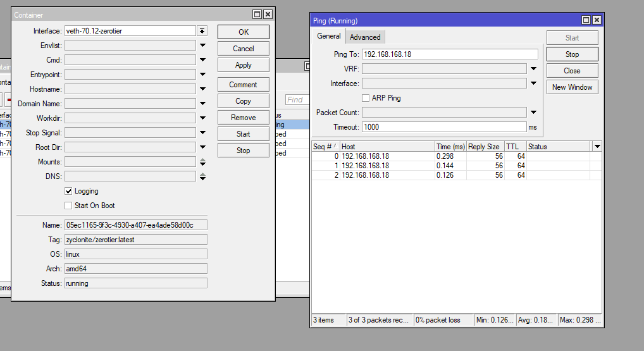
Task: Click the Reply Size column header
Action: point(485,146)
